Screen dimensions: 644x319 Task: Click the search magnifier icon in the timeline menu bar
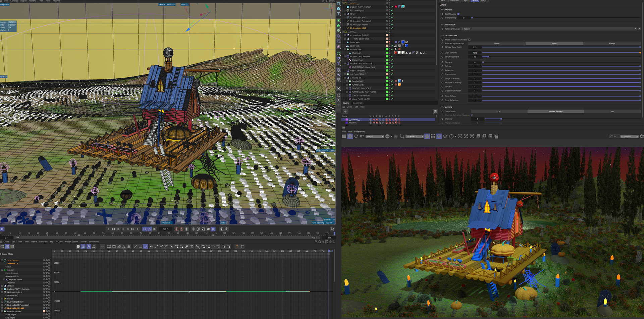click(x=316, y=242)
